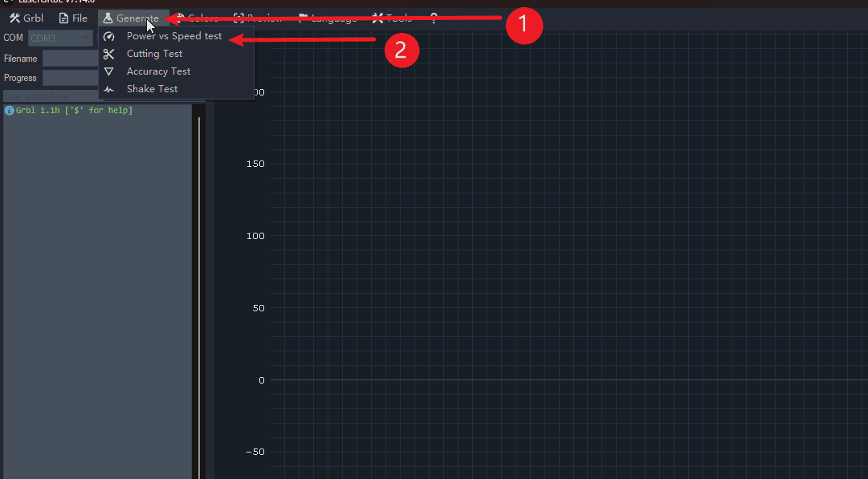Click the Filename field

coord(70,58)
